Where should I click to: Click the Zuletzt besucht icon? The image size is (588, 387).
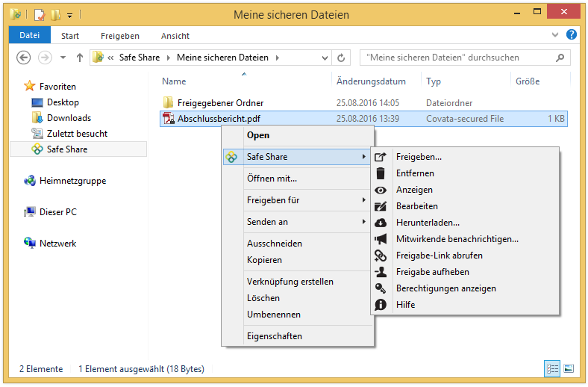[x=37, y=133]
